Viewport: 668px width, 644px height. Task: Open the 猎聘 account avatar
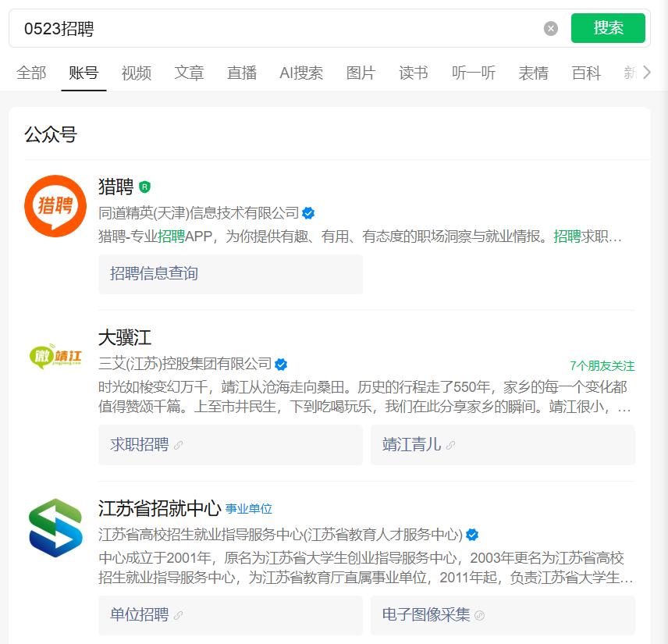[x=55, y=206]
